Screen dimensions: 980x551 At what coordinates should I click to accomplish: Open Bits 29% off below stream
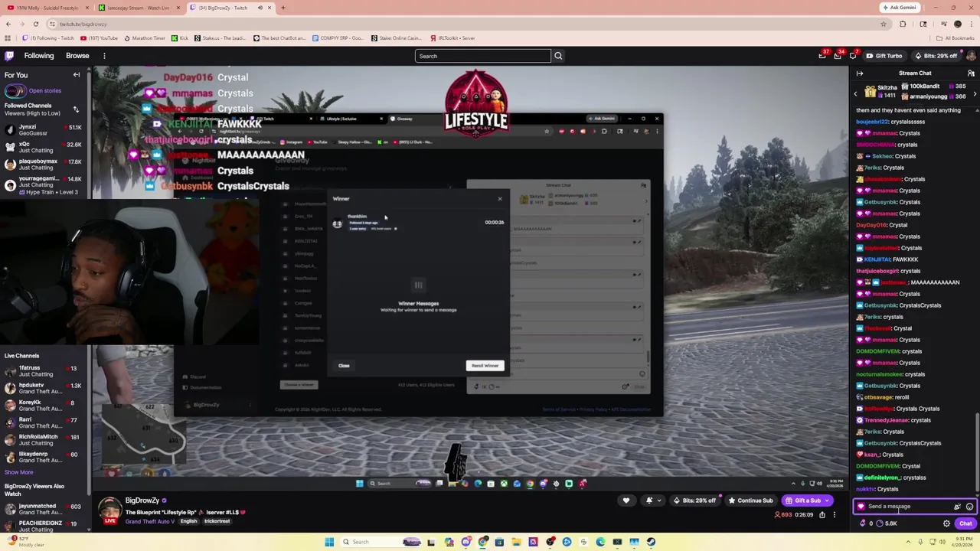pos(695,500)
